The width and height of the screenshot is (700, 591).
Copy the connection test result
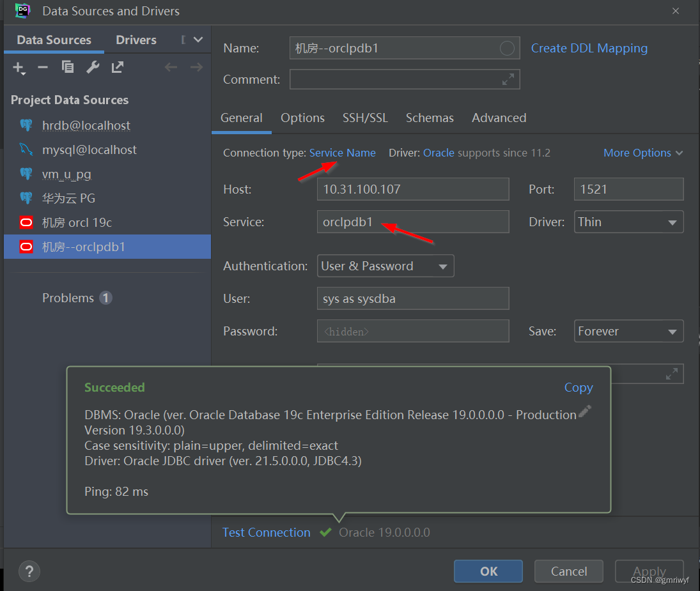pyautogui.click(x=579, y=388)
